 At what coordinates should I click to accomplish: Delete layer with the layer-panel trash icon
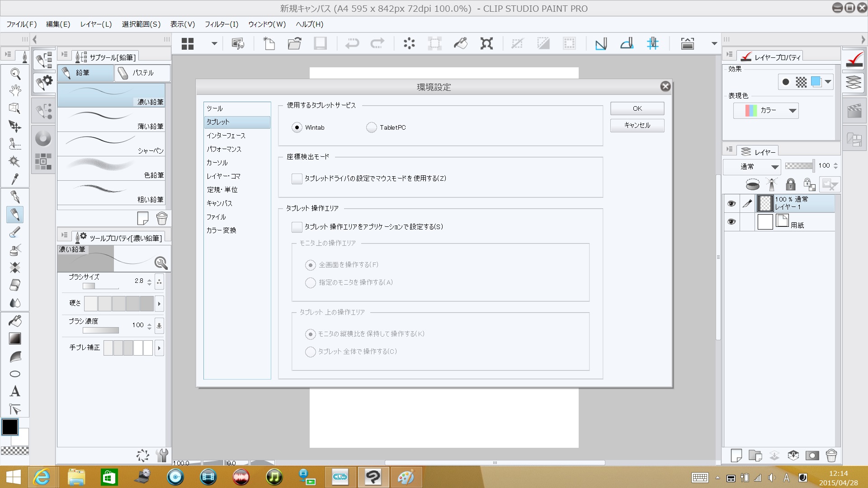click(x=831, y=455)
